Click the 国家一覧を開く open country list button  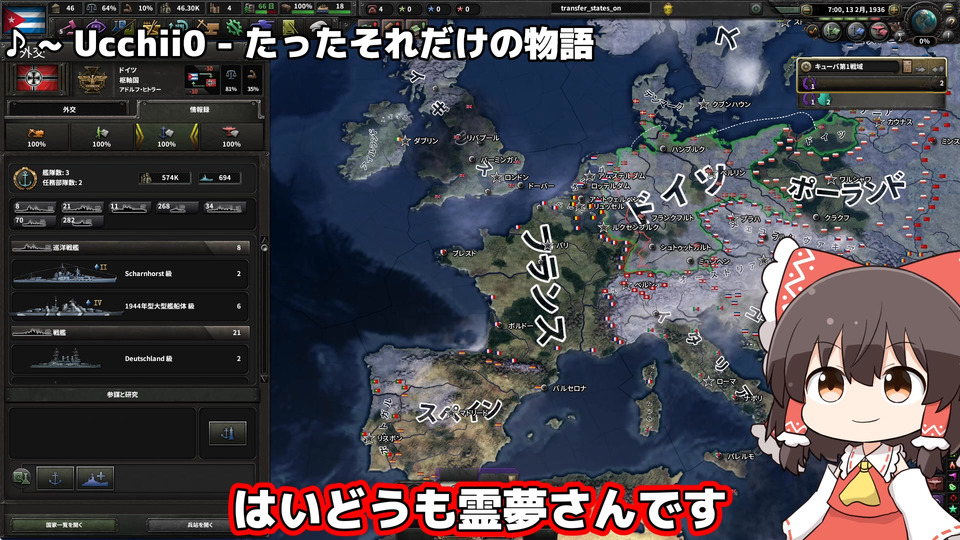[x=64, y=525]
